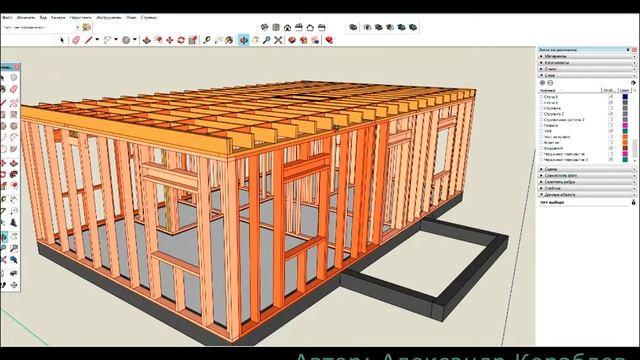Image resolution: width=640 pixels, height=360 pixels.
Task: Select the Scale tool in top toolbar
Action: coord(193,40)
